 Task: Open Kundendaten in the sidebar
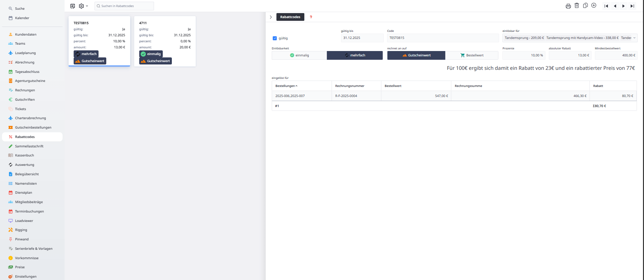pos(26,35)
